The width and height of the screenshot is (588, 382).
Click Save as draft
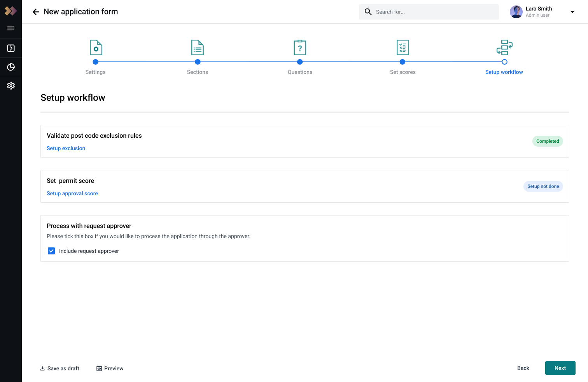point(60,368)
